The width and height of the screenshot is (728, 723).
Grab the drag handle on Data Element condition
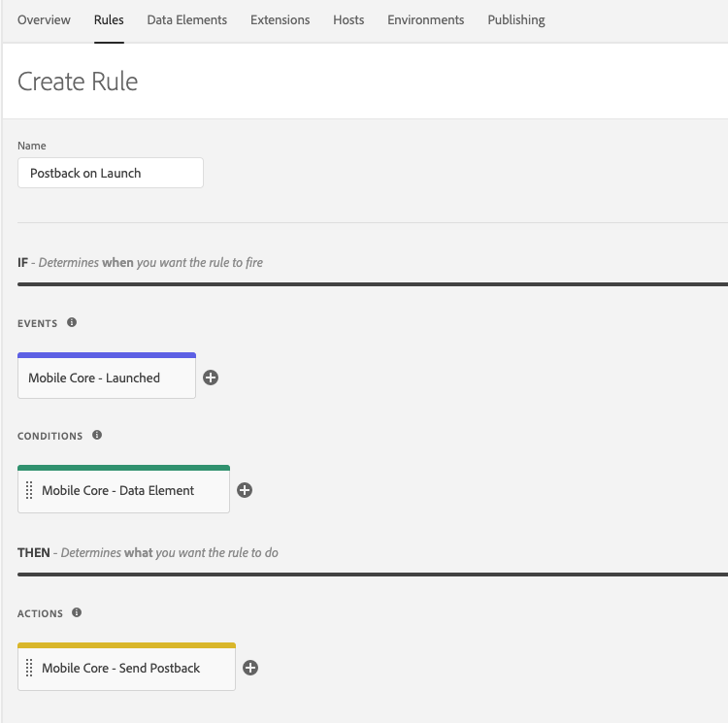coord(29,490)
